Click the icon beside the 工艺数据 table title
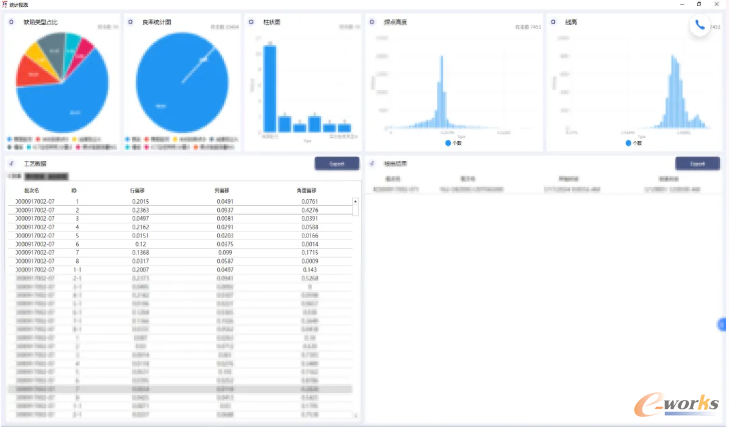 [12, 163]
